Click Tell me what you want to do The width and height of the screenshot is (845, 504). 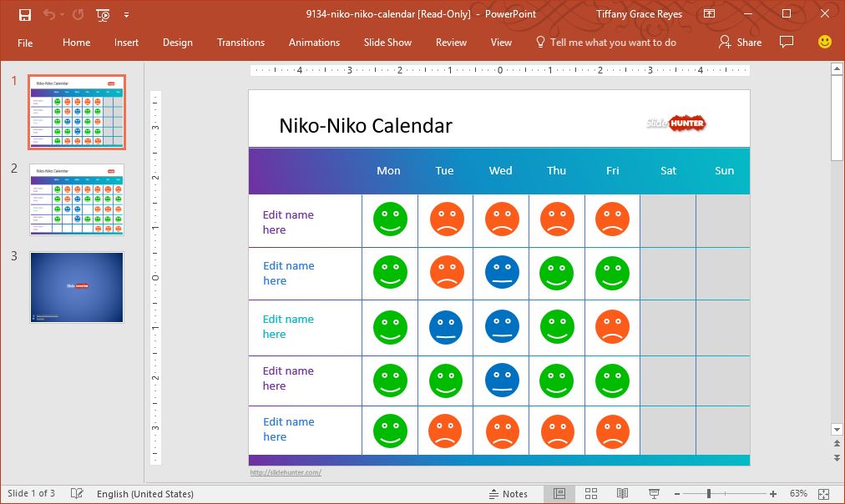[x=606, y=43]
